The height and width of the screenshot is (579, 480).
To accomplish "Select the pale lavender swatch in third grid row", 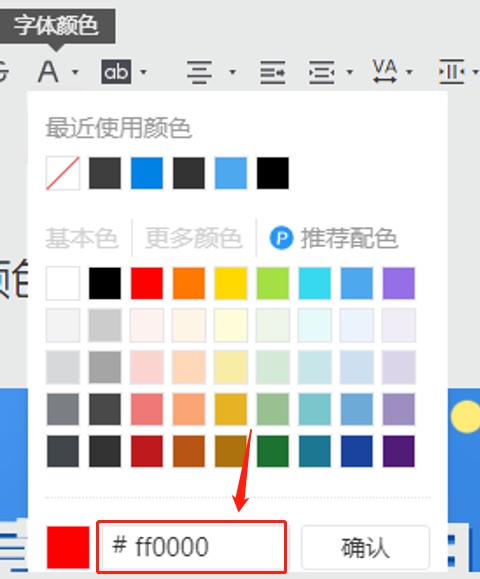I will pyautogui.click(x=399, y=367).
